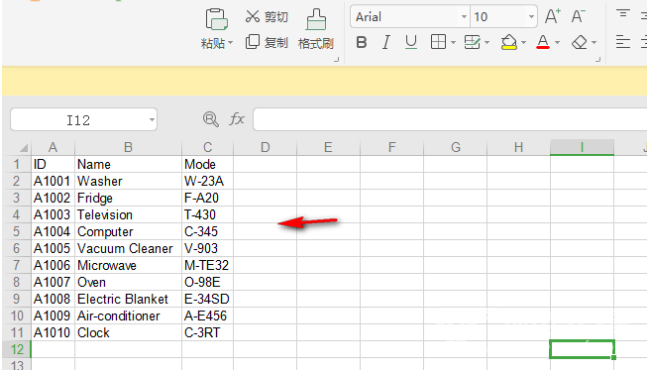Apply red font color
Image resolution: width=648 pixels, height=374 pixels.
click(x=543, y=42)
